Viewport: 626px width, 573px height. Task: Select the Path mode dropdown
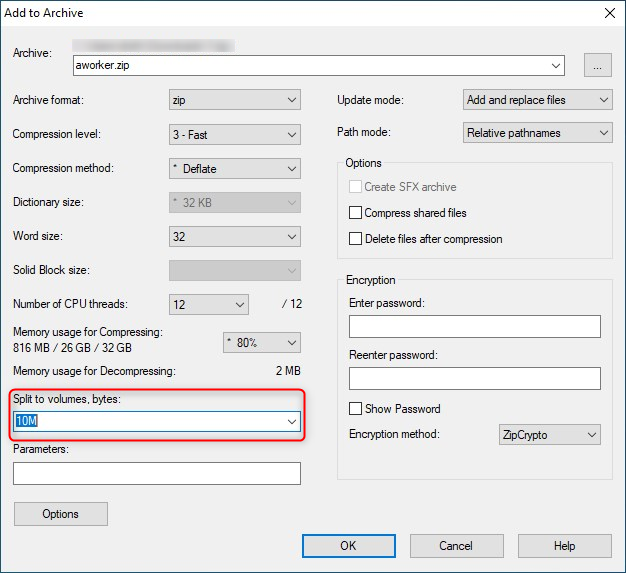pyautogui.click(x=538, y=133)
